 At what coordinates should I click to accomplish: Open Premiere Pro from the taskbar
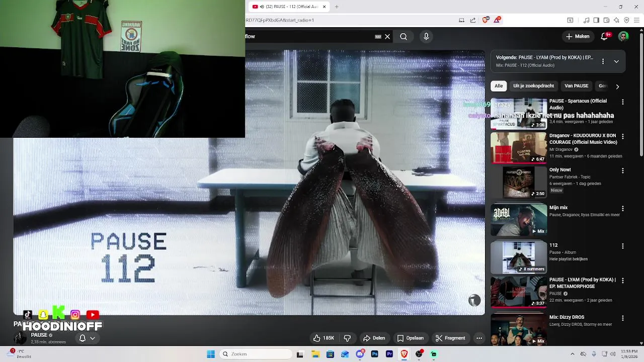pyautogui.click(x=389, y=354)
